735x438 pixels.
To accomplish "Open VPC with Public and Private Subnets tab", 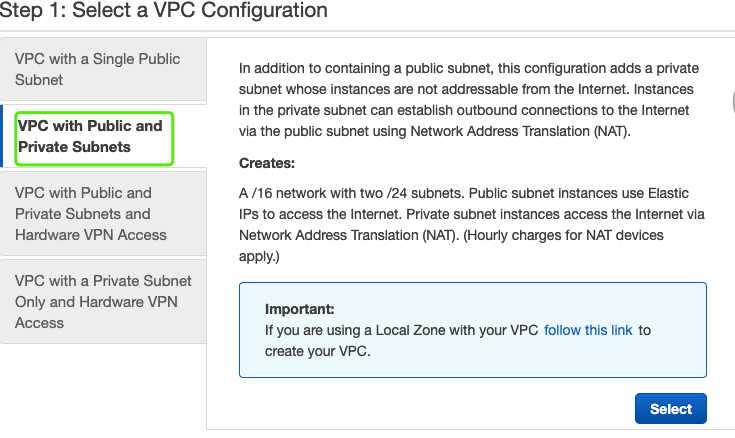I will [x=90, y=137].
